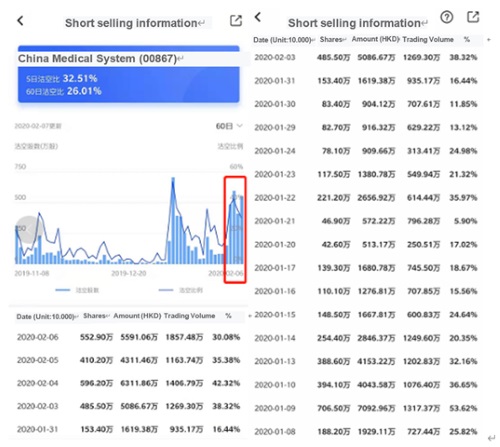Image resolution: width=500 pixels, height=447 pixels.
Task: Select the 2020-01-17 date row
Action: click(x=366, y=268)
